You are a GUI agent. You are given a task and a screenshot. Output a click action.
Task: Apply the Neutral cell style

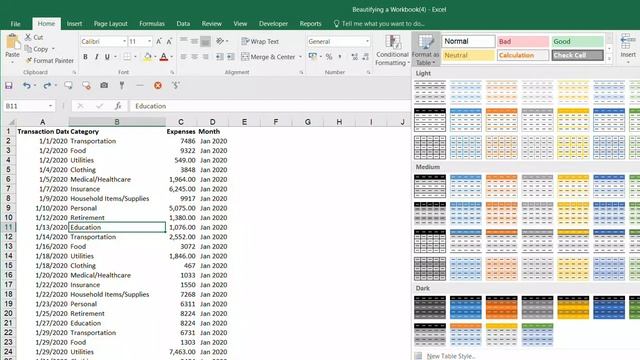tap(468, 55)
